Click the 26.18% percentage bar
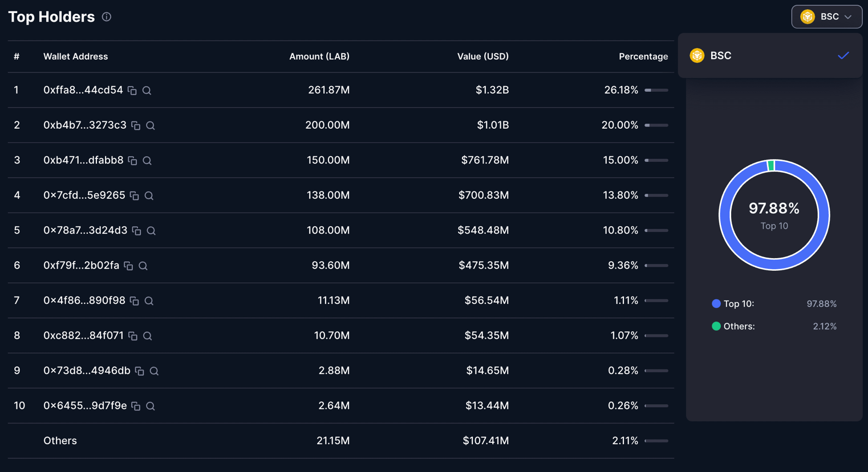Viewport: 868px width, 472px height. (x=656, y=90)
